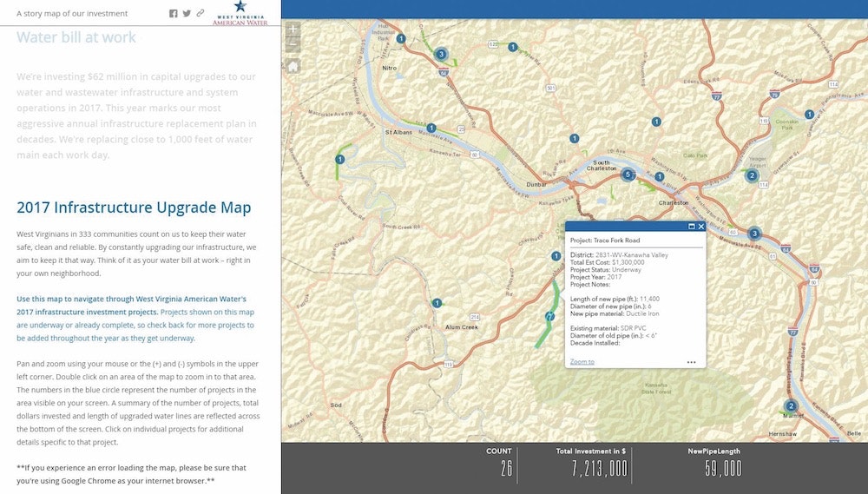Click the 'Water bill at work' heading
This screenshot has width=868, height=494.
(x=76, y=37)
